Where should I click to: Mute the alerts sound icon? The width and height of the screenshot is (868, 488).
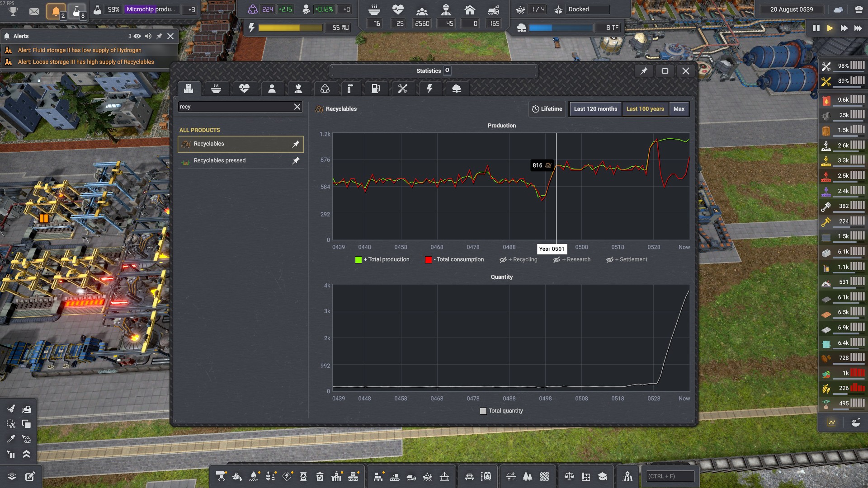click(148, 36)
